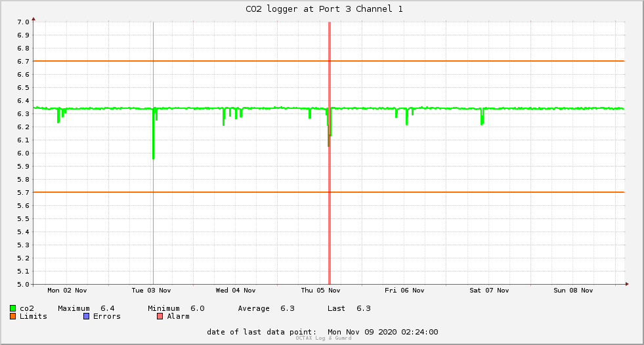
Task: Click the 'Wed 04 Nov' axis label
Action: click(x=236, y=291)
